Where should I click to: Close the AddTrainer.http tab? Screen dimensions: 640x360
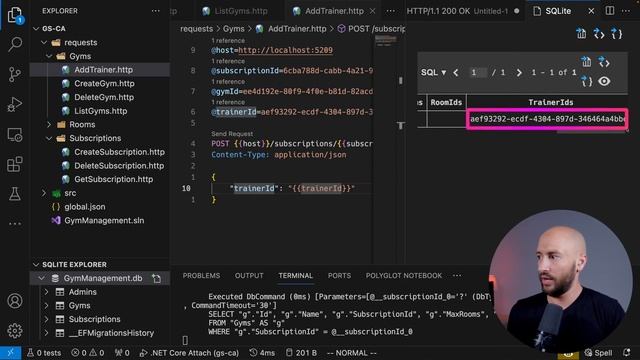tap(372, 11)
